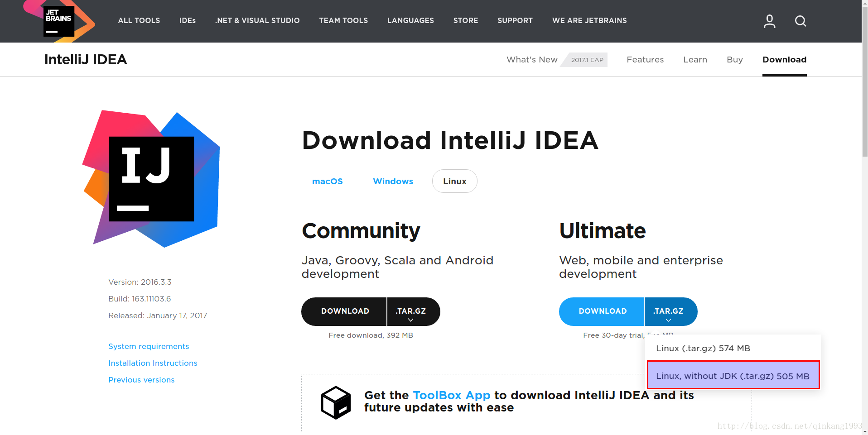Open System requirements link
The height and width of the screenshot is (435, 868).
[149, 346]
